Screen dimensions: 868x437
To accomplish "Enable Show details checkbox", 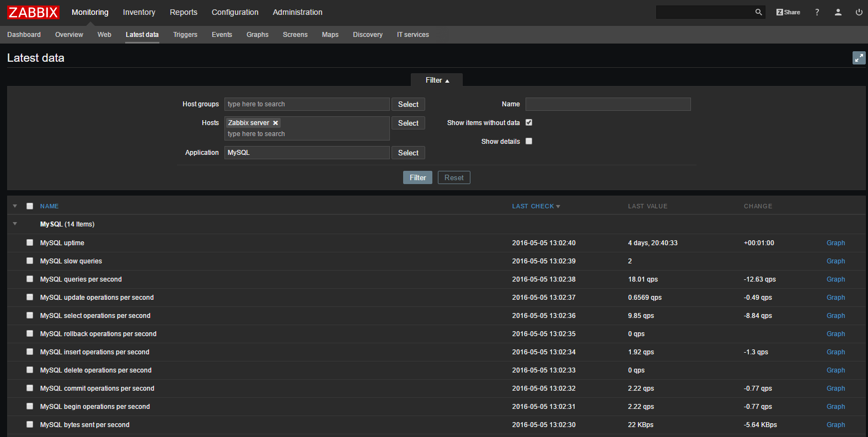I will tap(529, 141).
